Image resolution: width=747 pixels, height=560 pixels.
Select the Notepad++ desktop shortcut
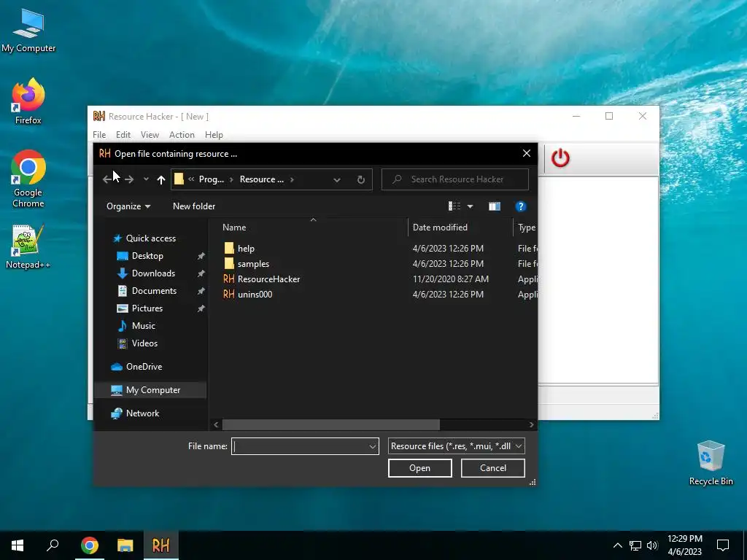28,246
